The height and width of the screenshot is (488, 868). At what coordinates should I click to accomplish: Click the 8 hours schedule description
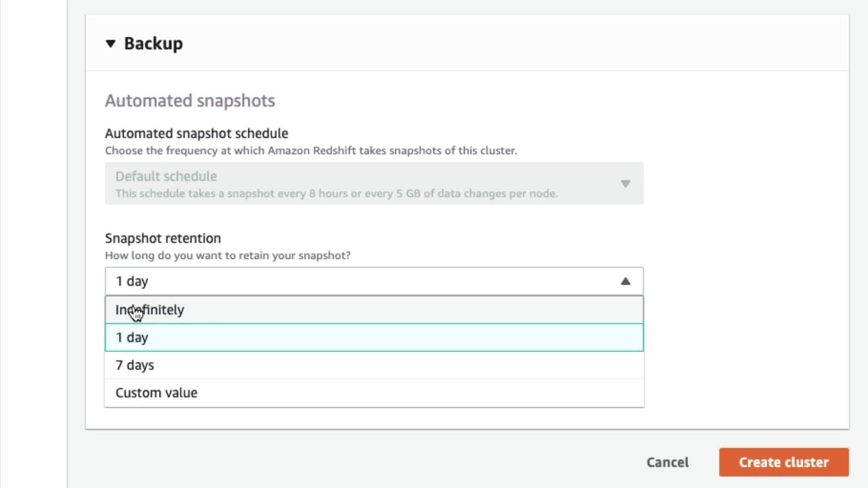[336, 193]
